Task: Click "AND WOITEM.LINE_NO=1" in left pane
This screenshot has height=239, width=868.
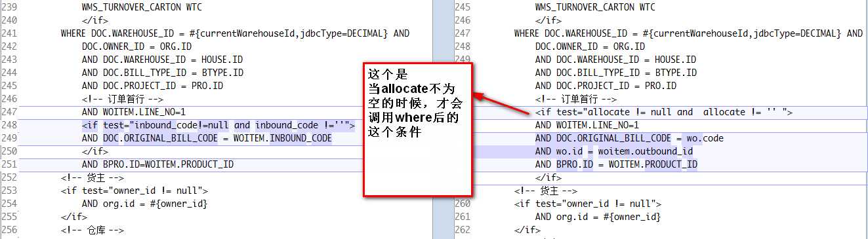Action: point(134,112)
